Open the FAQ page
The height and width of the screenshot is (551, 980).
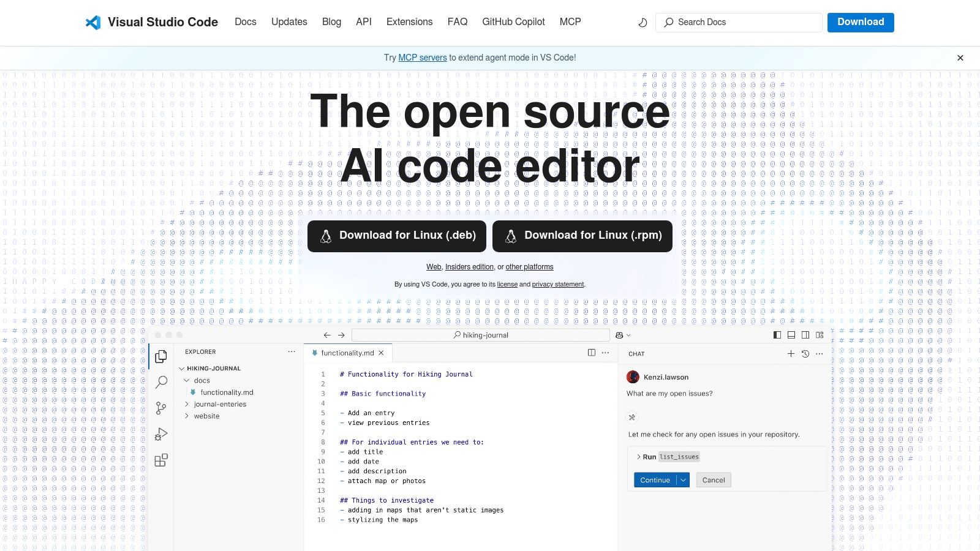tap(458, 22)
